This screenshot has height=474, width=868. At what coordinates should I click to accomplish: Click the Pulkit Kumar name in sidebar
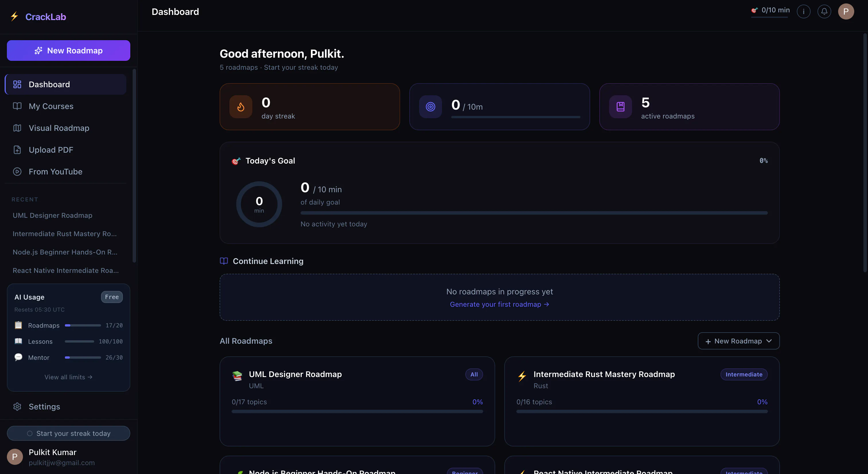53,452
